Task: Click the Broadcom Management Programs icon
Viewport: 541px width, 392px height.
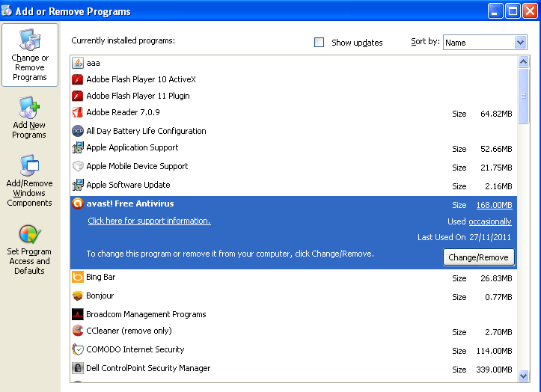Action: [78, 314]
